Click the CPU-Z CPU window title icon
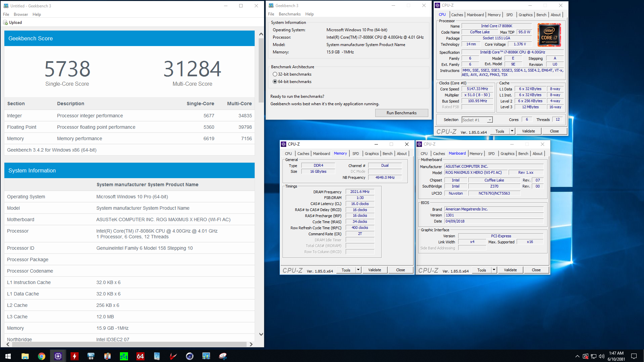 (x=437, y=5)
